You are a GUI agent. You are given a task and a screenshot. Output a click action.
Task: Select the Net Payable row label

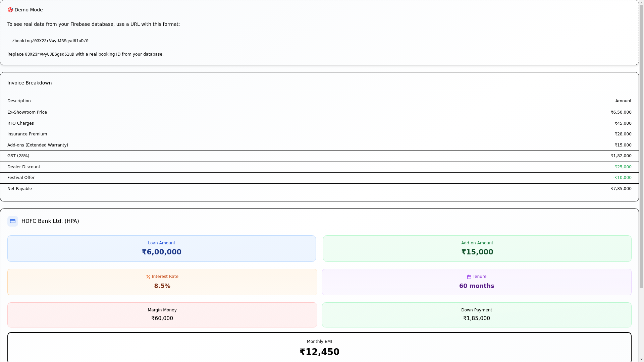click(x=19, y=189)
